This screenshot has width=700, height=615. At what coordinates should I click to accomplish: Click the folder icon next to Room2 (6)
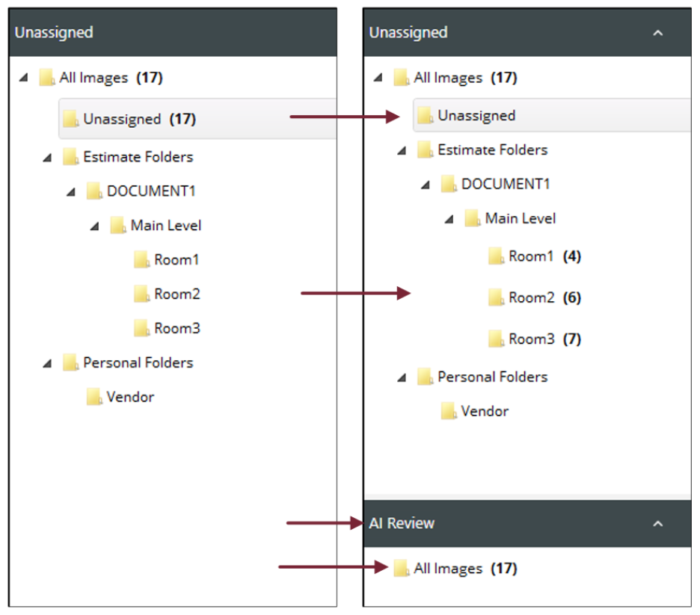coord(497,298)
